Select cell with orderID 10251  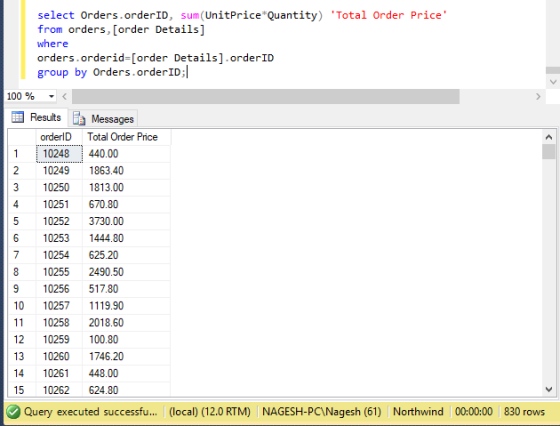(59, 204)
